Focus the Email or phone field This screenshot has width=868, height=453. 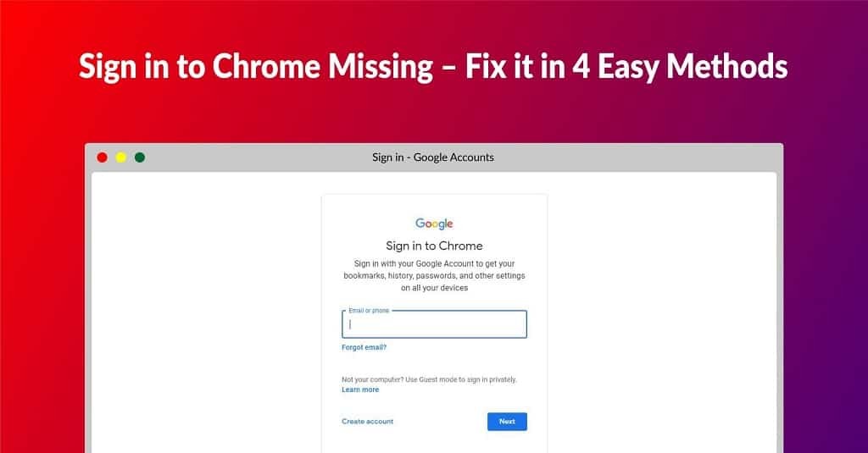tap(434, 324)
